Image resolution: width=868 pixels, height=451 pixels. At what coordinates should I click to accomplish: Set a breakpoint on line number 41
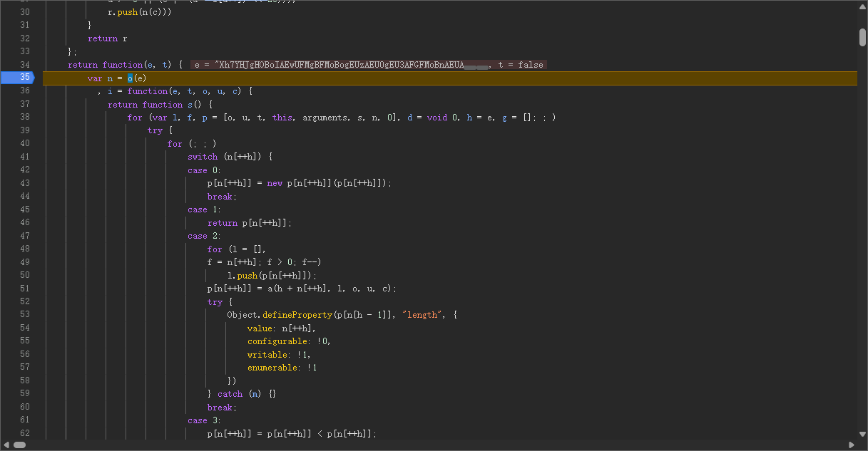(x=25, y=157)
